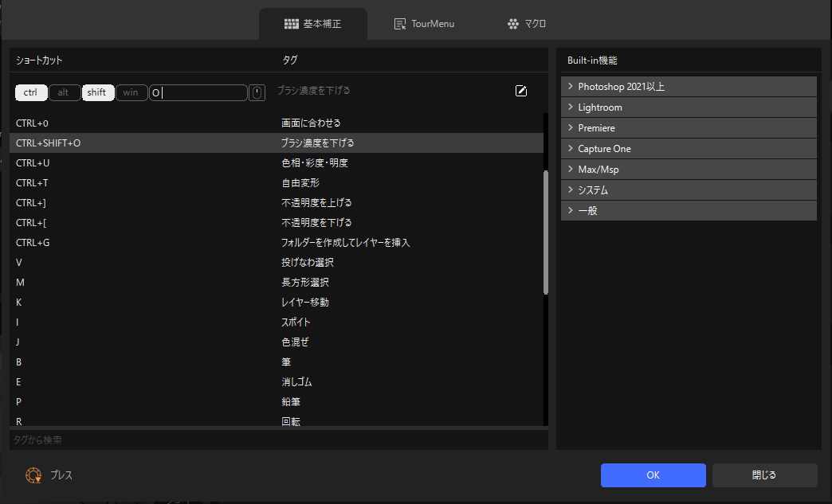This screenshot has height=504, width=832.
Task: Click the 閉じる button
Action: point(764,475)
